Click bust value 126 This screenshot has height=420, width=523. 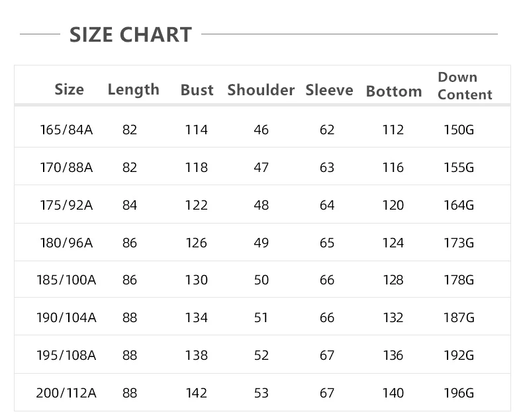[196, 243]
